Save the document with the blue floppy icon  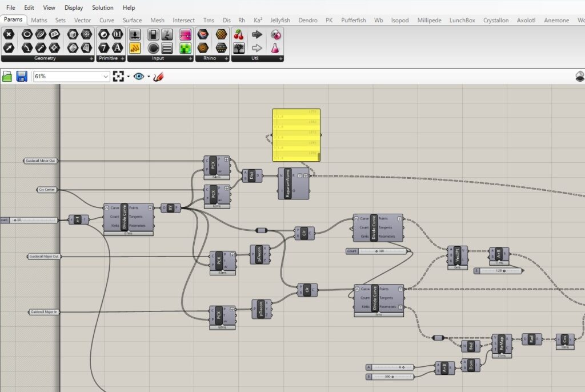tap(22, 77)
